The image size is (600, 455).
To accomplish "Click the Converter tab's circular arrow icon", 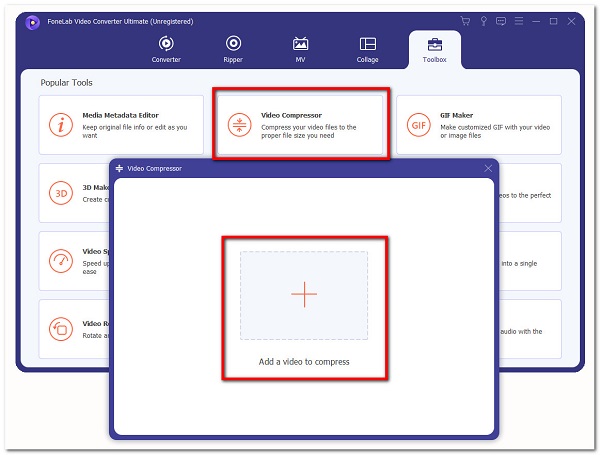I will click(x=166, y=43).
